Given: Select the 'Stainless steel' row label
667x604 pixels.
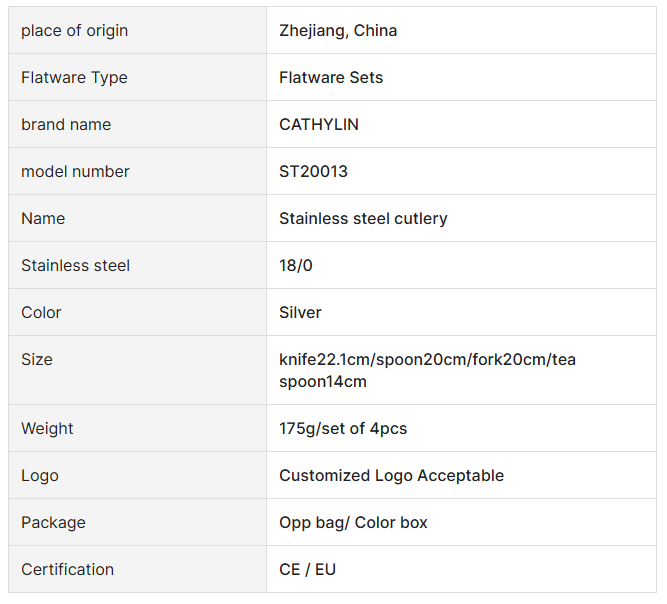Looking at the screenshot, I should click(x=75, y=266).
